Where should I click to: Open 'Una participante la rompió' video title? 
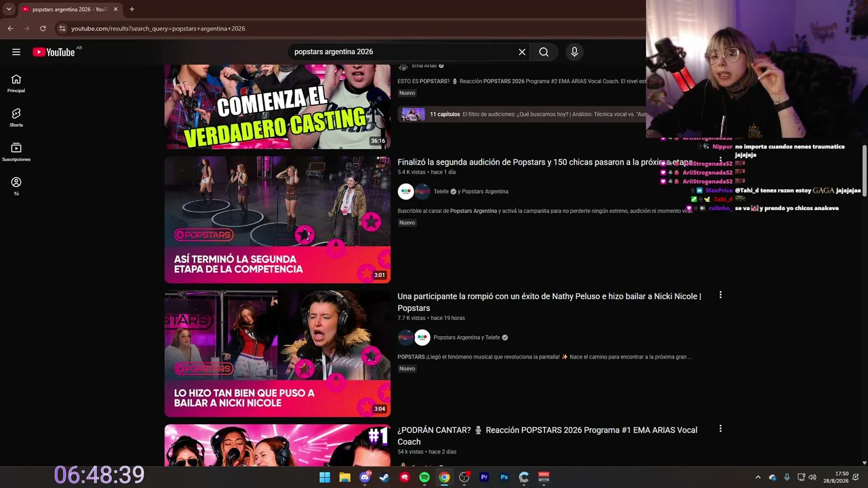point(549,302)
